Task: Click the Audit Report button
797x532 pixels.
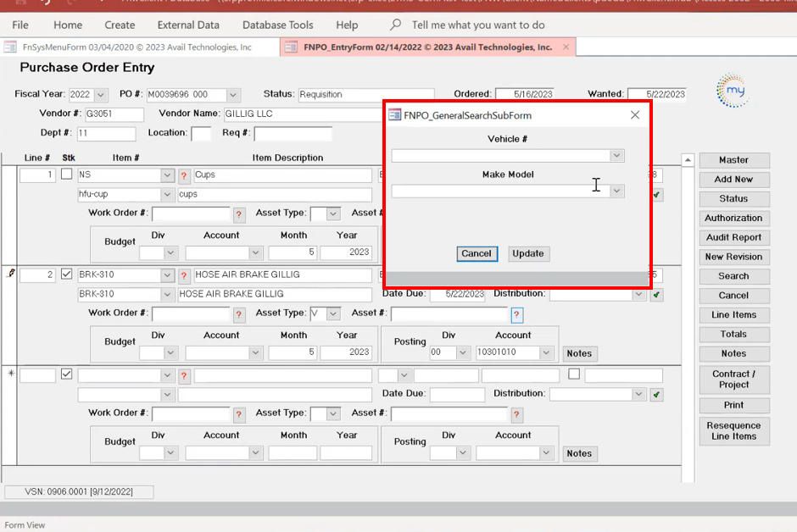Action: 733,237
